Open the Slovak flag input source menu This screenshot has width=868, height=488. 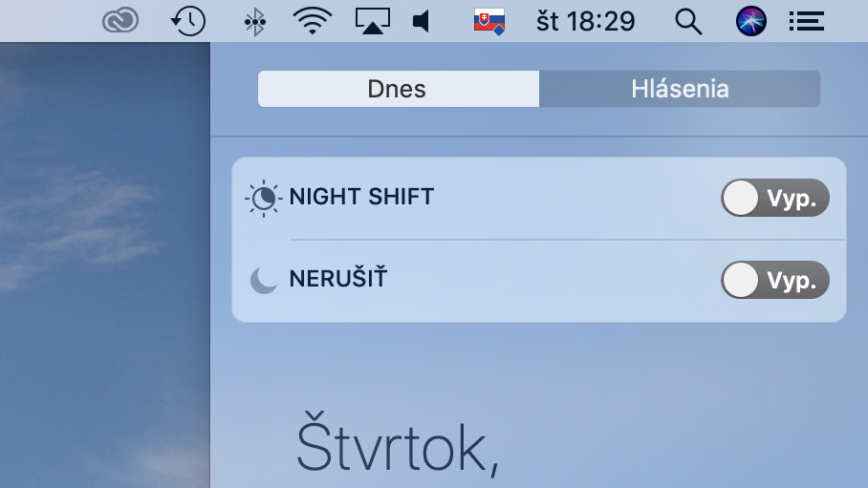tap(489, 22)
